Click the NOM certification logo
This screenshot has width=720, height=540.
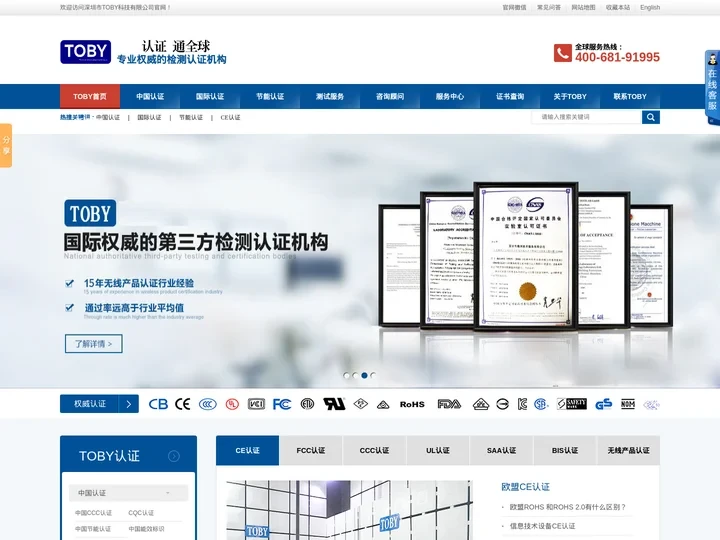point(628,404)
